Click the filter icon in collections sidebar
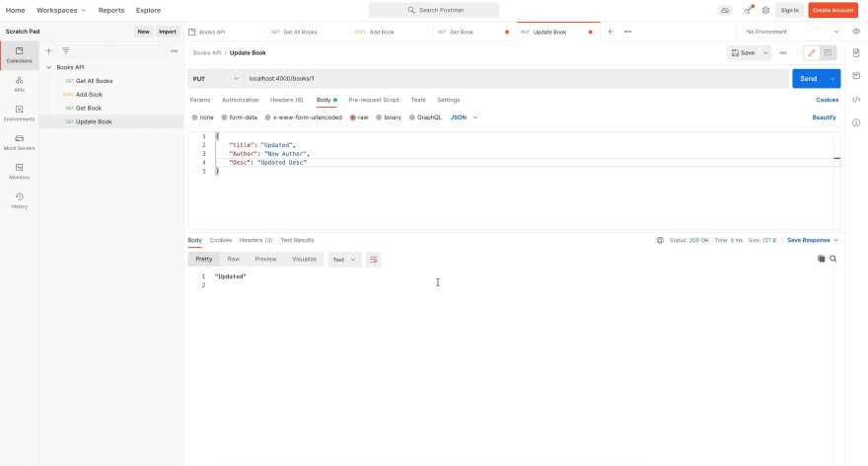This screenshot has width=868, height=466. click(66, 51)
